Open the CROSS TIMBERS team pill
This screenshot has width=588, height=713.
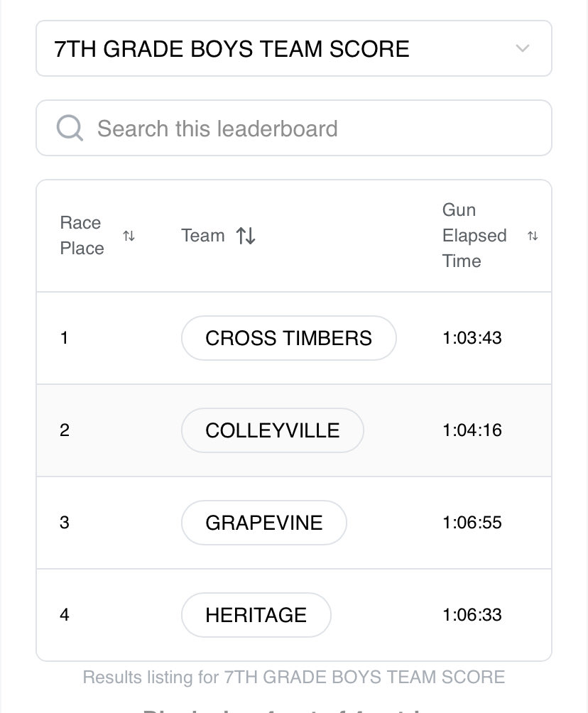[289, 338]
